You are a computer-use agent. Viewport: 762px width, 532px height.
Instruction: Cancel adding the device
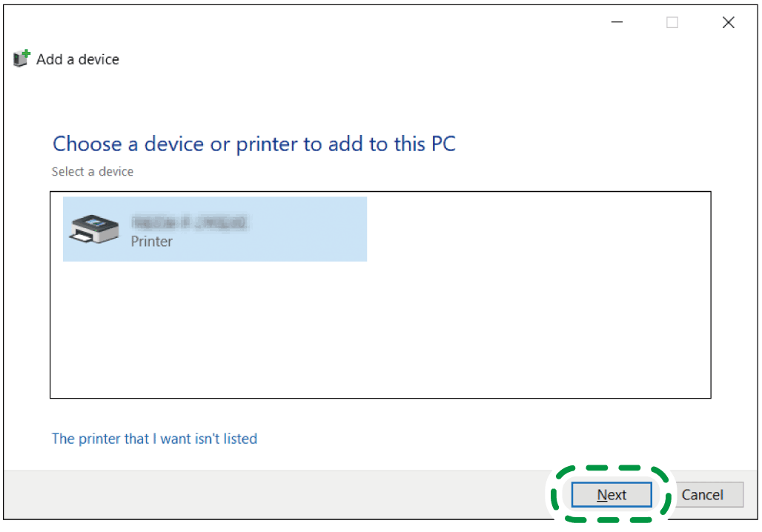click(x=702, y=495)
